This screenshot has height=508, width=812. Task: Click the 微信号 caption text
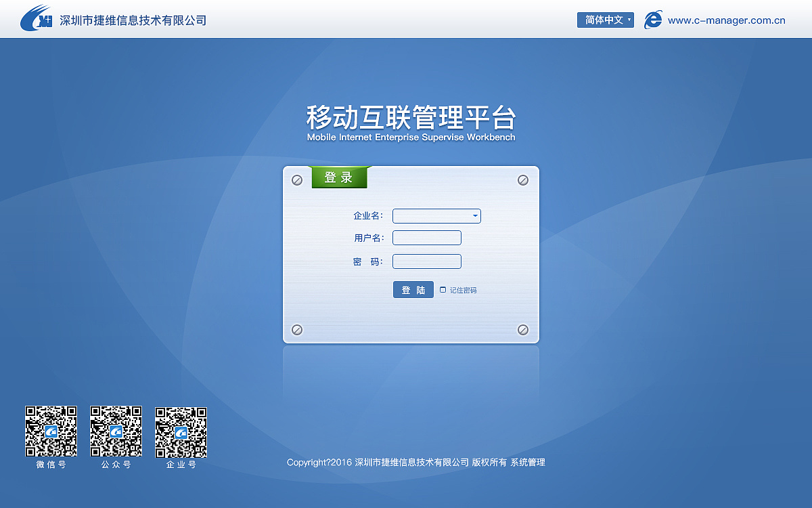tap(51, 465)
